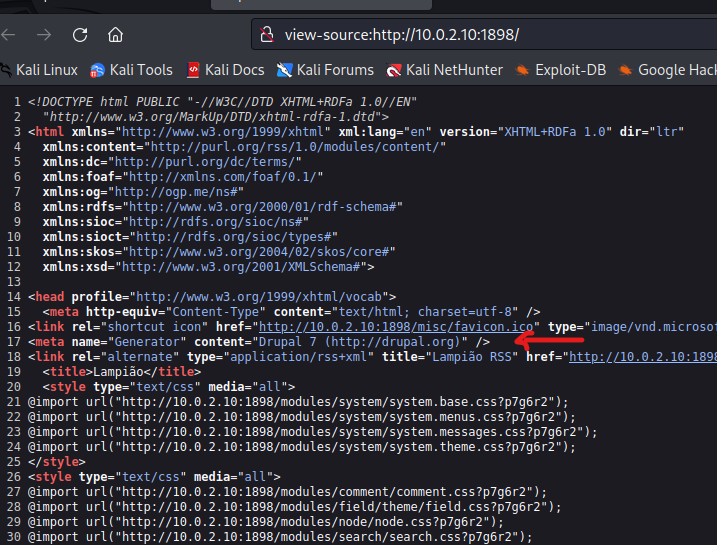Open the Kali Linux bookmark
The height and width of the screenshot is (545, 717).
point(38,70)
